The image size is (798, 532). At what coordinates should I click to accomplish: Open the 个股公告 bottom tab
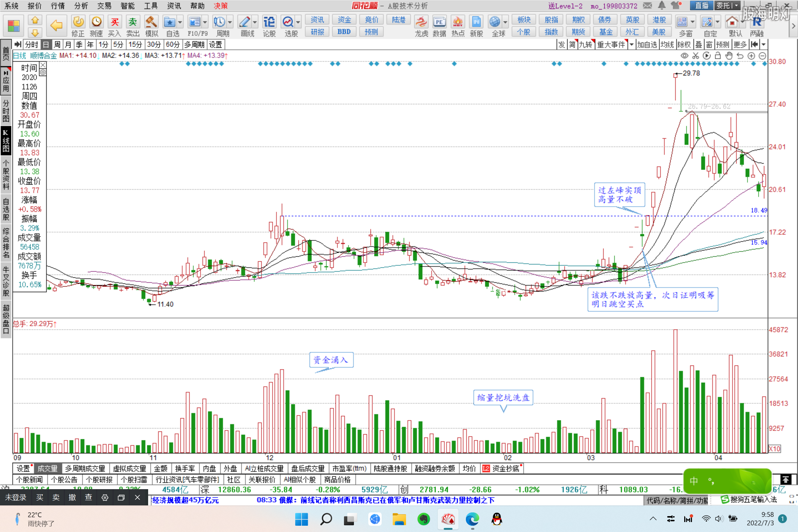pos(64,480)
